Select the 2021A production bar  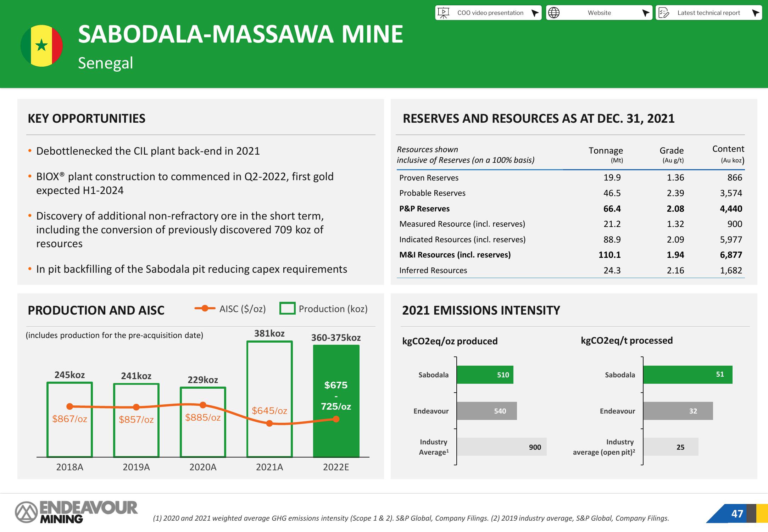pyautogui.click(x=269, y=399)
